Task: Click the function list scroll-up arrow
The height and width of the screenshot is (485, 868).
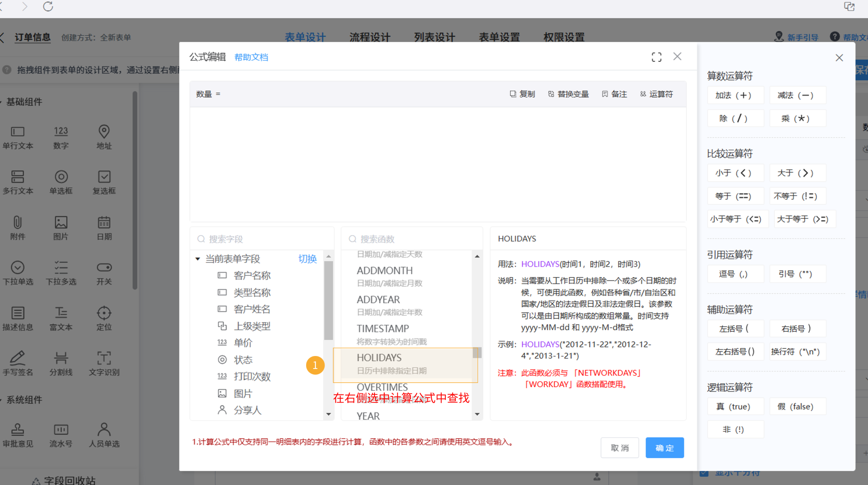Action: tap(477, 256)
